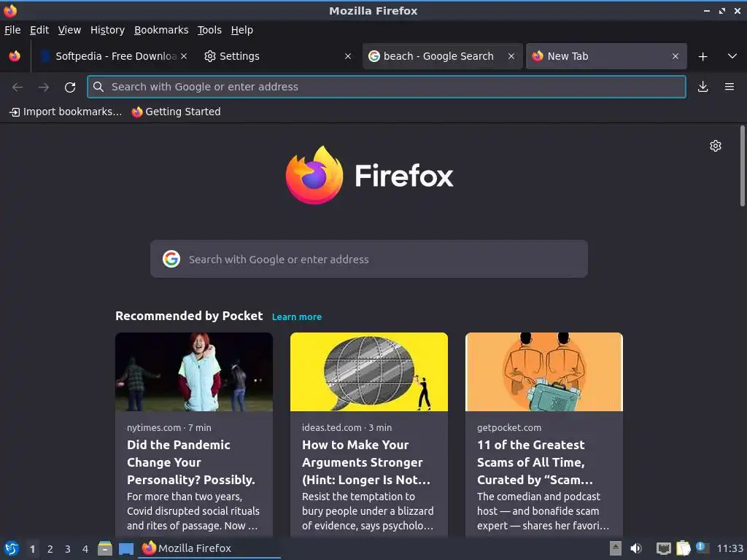
Task: Click the Import bookmarks toolbar button
Action: pyautogui.click(x=66, y=112)
